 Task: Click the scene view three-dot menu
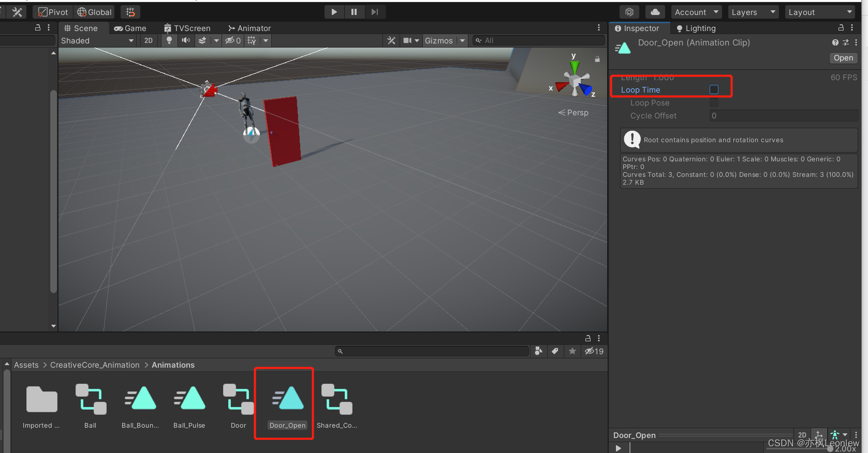[x=599, y=28]
